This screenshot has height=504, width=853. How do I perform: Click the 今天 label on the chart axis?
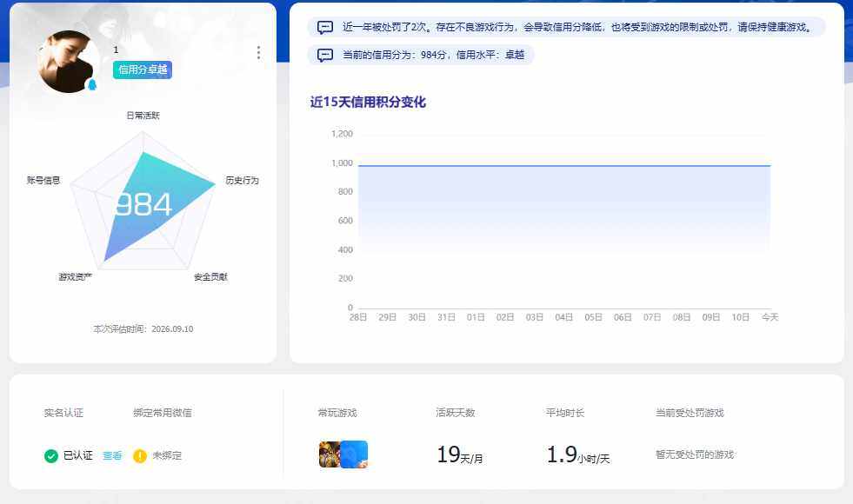point(770,317)
